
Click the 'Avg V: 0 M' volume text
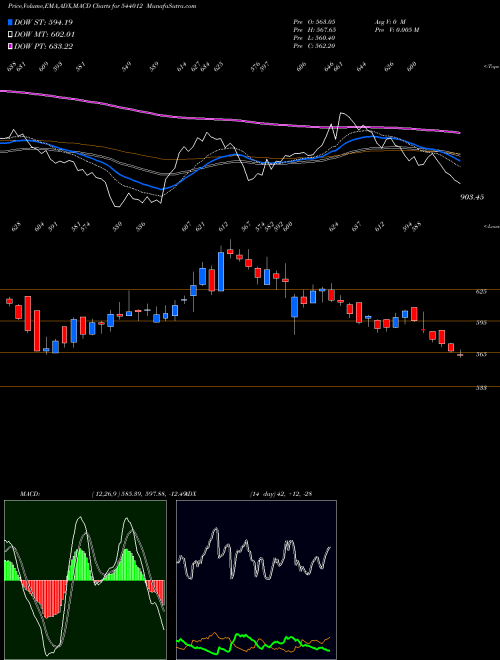[389, 21]
